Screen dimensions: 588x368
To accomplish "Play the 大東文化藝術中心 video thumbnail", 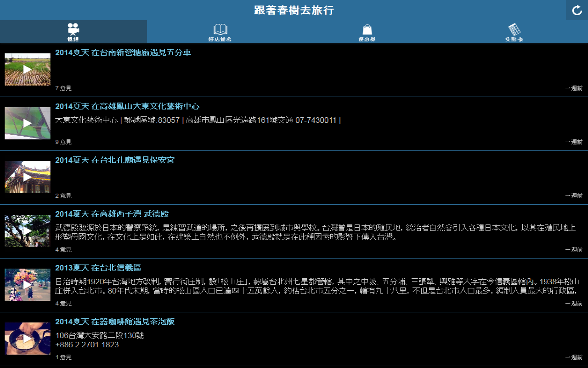I will pos(28,123).
